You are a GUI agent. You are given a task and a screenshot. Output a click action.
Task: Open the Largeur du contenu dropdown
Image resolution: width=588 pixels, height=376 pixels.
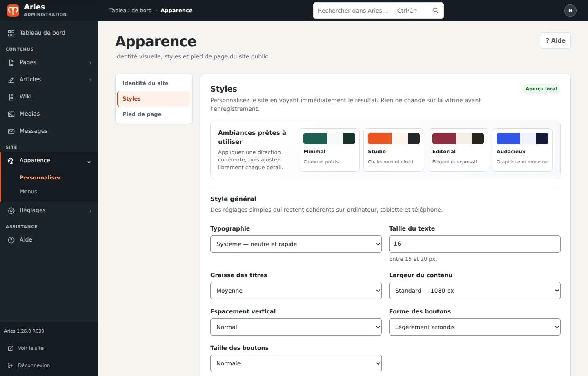[475, 291]
